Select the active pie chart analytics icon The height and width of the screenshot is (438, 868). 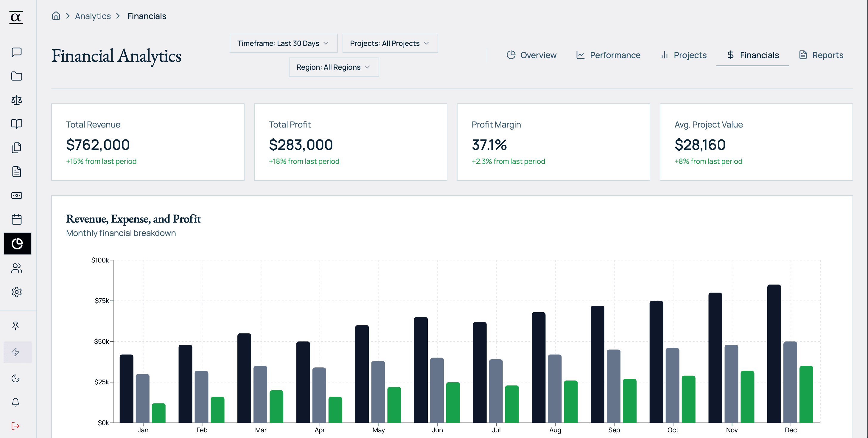point(18,243)
